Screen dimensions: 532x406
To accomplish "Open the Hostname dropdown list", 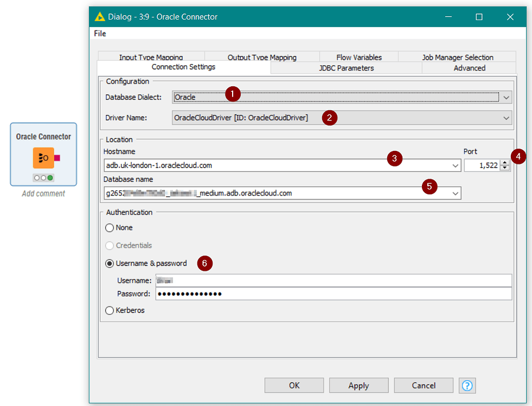I will click(x=456, y=166).
